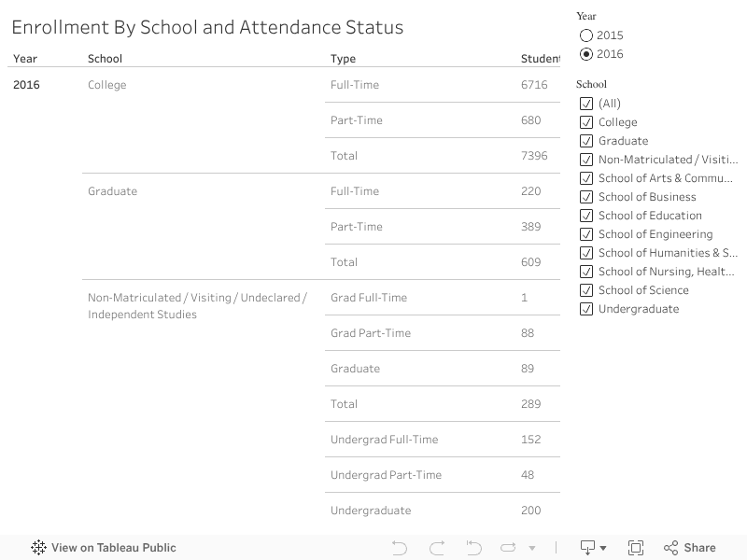The height and width of the screenshot is (560, 747).
Task: Expand the dropdown arrow beside the refresh icon
Action: 532,549
